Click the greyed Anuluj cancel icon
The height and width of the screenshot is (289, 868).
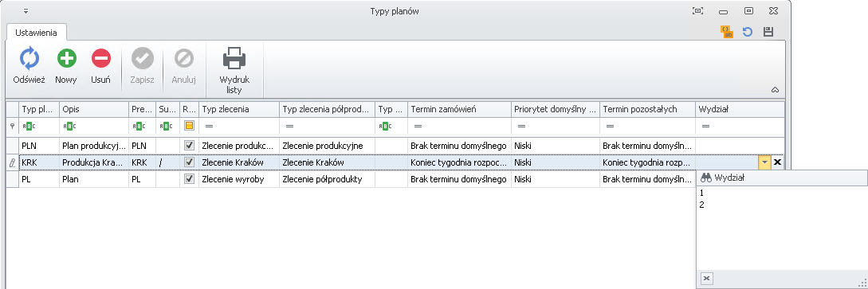184,58
